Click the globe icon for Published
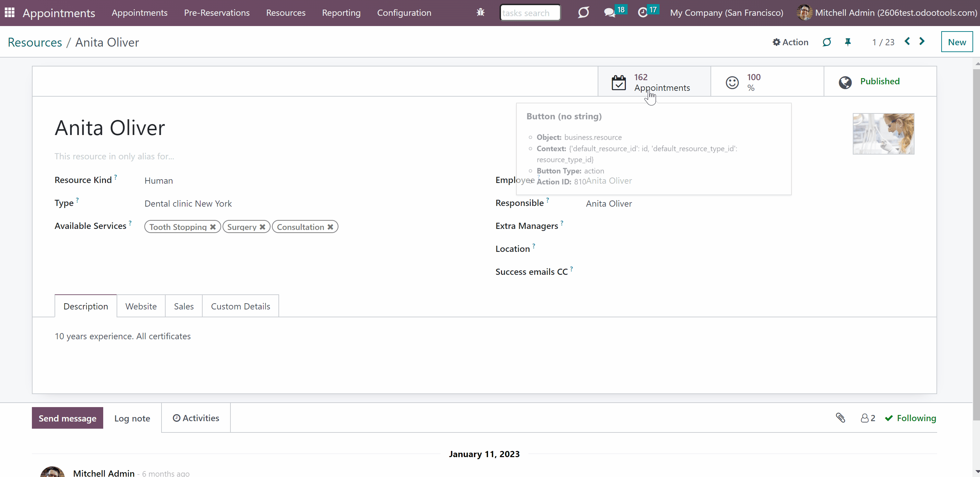 coord(845,82)
